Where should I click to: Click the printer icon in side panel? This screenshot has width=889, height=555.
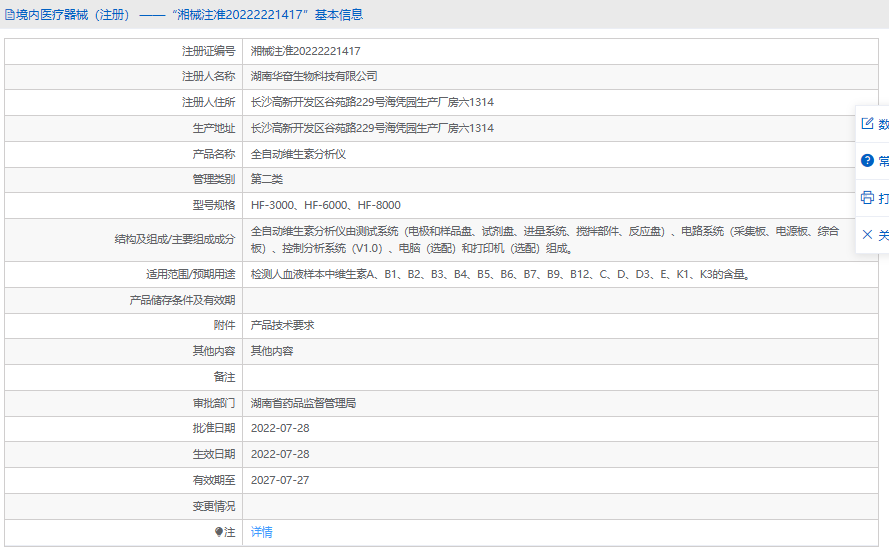click(867, 198)
